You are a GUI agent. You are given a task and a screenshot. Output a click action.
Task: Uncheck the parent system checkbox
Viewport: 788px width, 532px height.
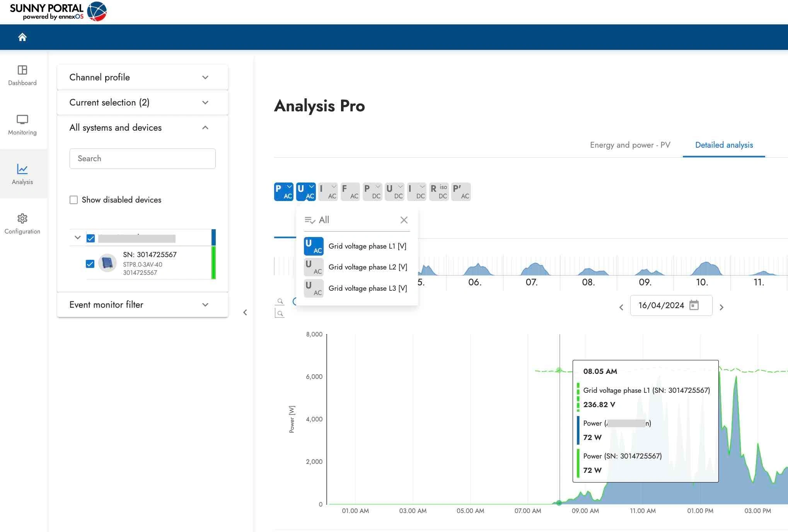pyautogui.click(x=91, y=238)
